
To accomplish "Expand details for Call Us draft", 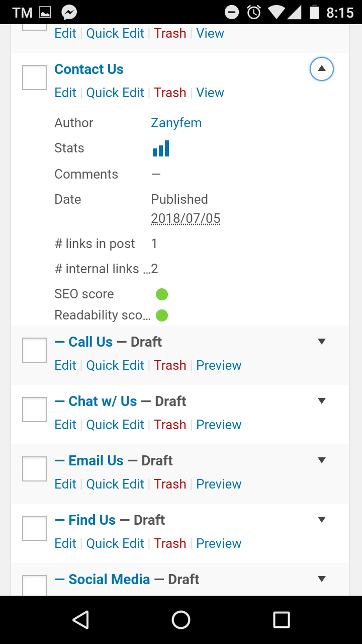I will (x=322, y=342).
